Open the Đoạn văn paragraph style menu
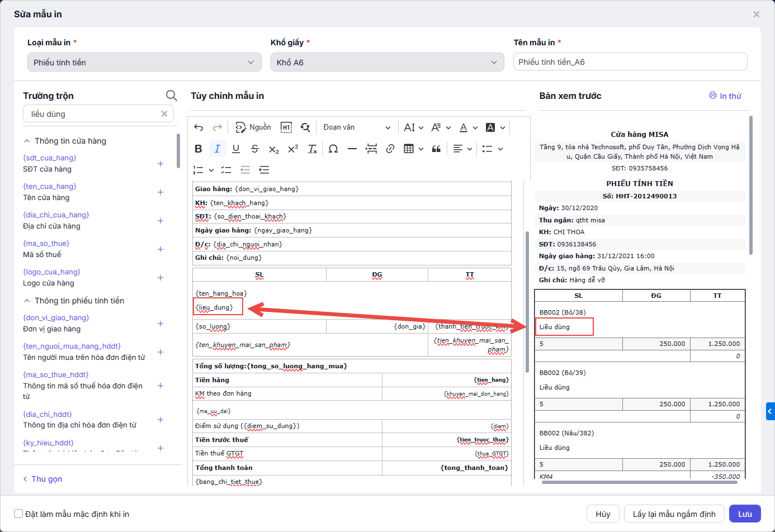 tap(356, 127)
